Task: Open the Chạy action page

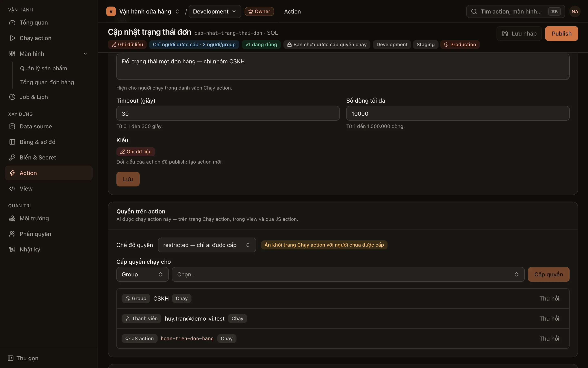Action: pos(49,38)
